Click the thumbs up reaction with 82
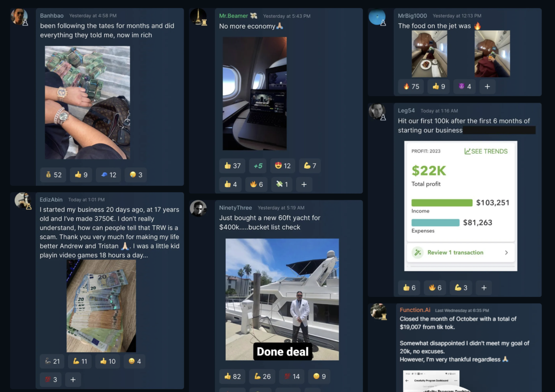Screen dimensions: 555x392 (232, 376)
